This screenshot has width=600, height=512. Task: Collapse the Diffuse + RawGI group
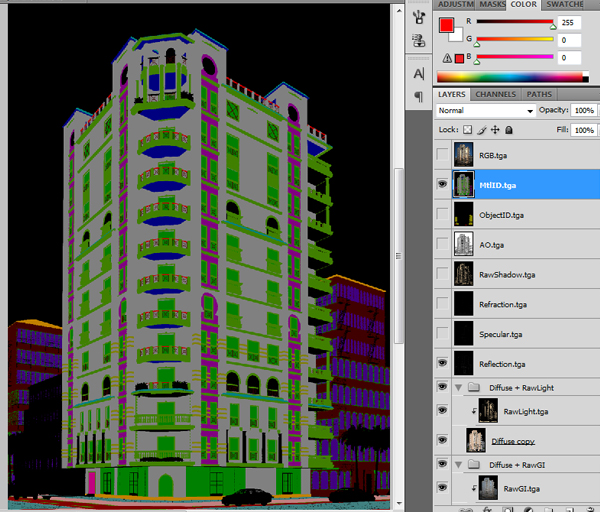(460, 465)
